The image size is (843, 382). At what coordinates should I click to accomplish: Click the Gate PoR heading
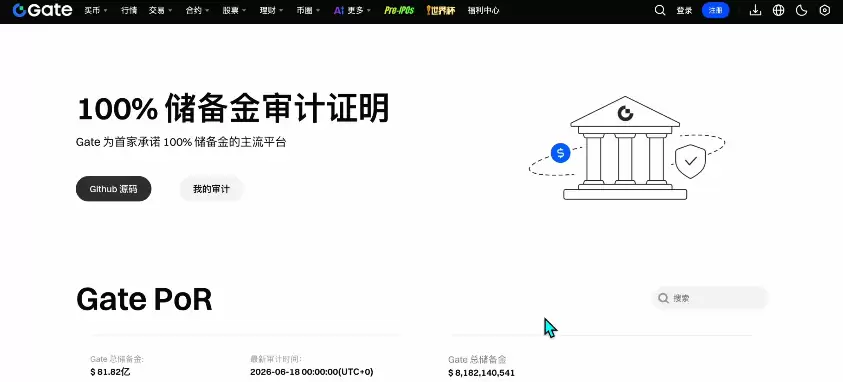[144, 300]
